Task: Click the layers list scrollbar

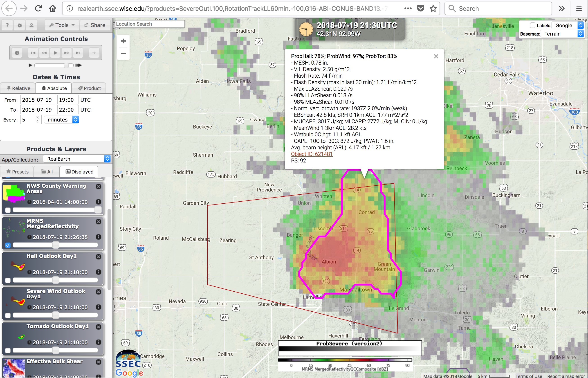Action: coord(109,250)
